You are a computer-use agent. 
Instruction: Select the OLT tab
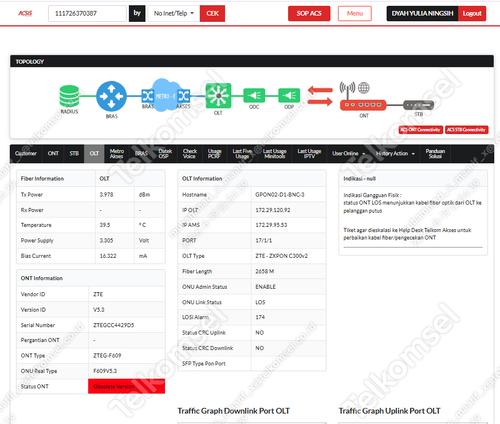94,153
